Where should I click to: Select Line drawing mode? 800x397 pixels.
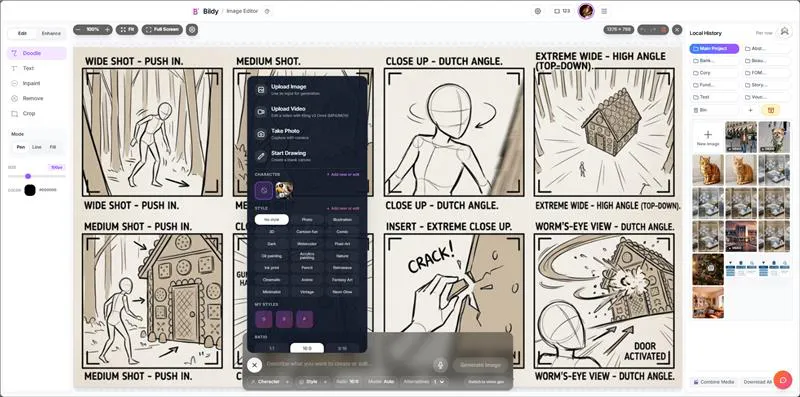(37, 147)
